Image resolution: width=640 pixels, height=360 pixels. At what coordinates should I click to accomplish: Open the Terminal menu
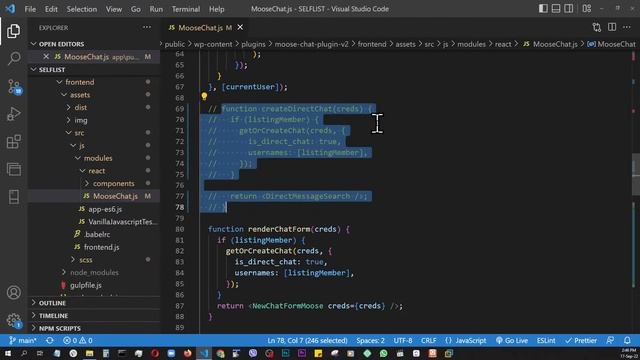[186, 9]
